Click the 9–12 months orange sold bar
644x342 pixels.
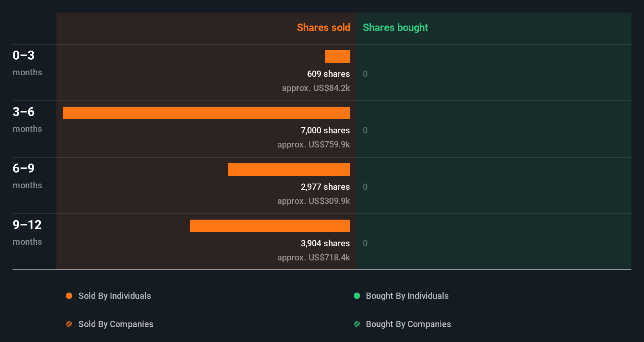(270, 226)
